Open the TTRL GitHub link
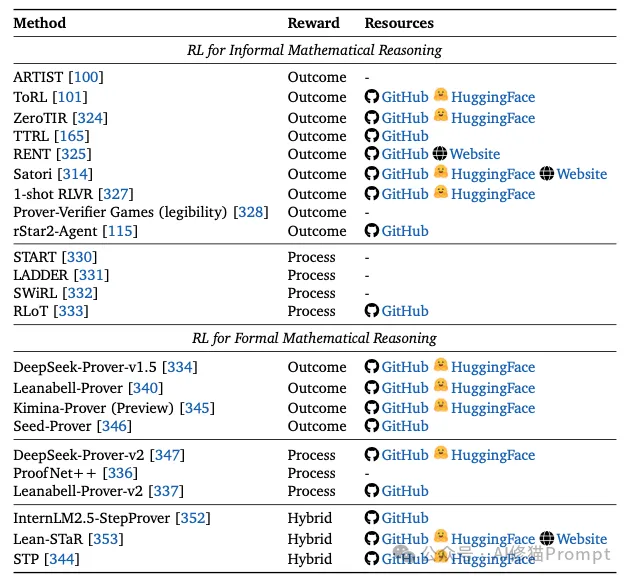 click(x=404, y=136)
